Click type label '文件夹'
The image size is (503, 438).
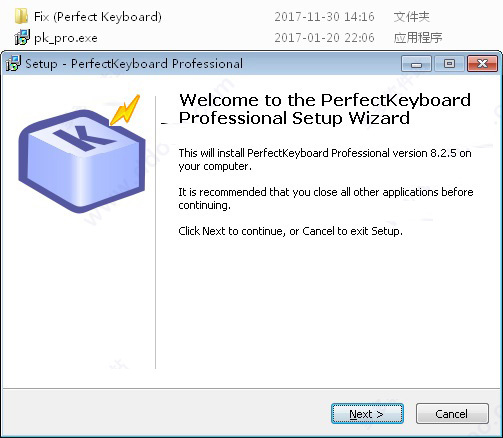tap(411, 17)
